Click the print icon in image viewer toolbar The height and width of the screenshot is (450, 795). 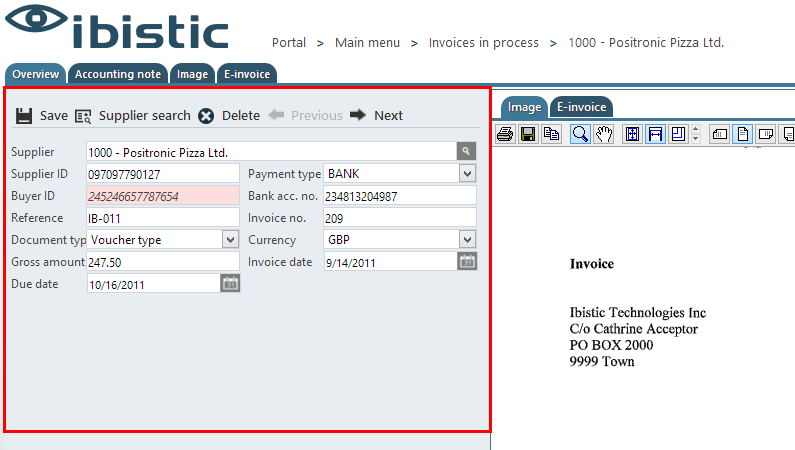pos(505,134)
